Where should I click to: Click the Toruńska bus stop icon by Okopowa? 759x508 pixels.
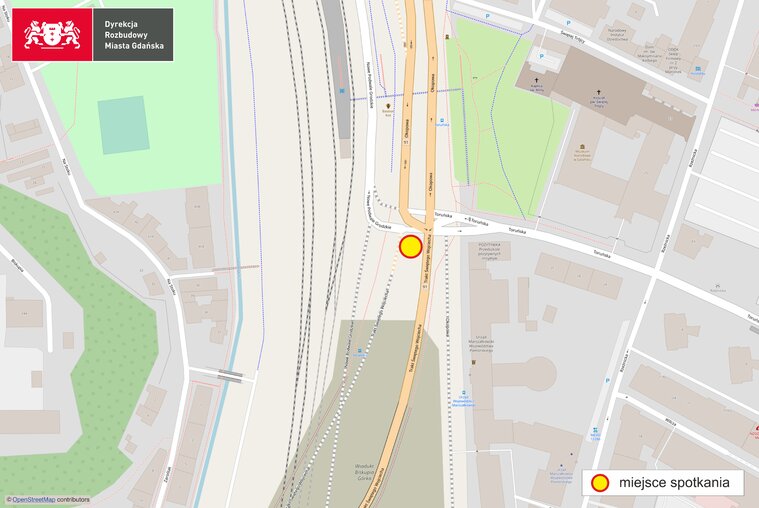[442, 120]
